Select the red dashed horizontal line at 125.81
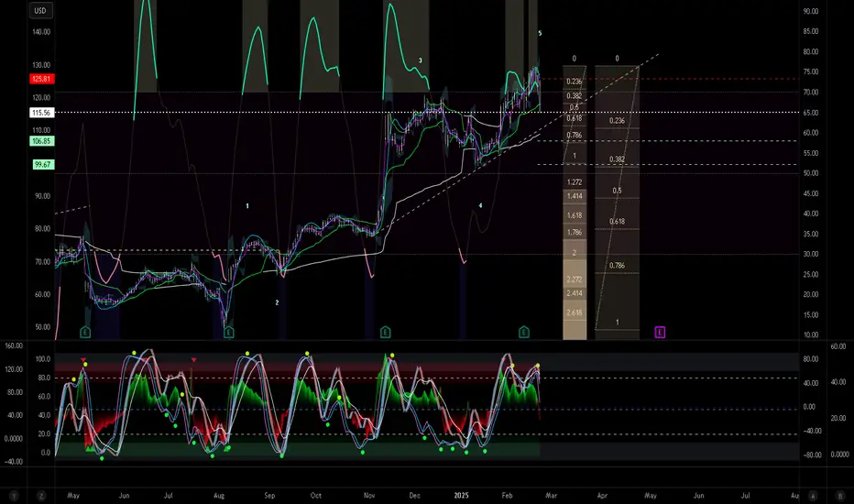Image resolution: width=854 pixels, height=504 pixels. pos(668,79)
